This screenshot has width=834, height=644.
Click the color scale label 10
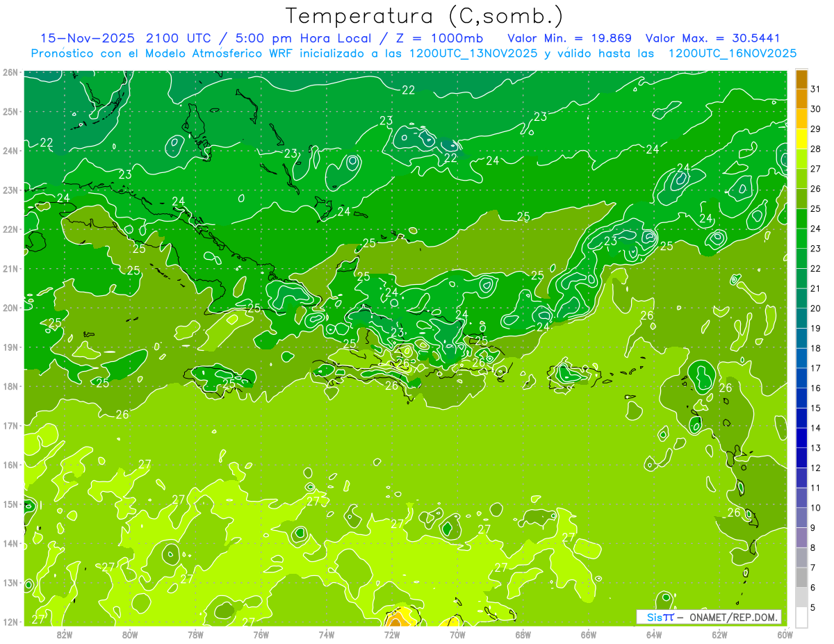tap(815, 508)
